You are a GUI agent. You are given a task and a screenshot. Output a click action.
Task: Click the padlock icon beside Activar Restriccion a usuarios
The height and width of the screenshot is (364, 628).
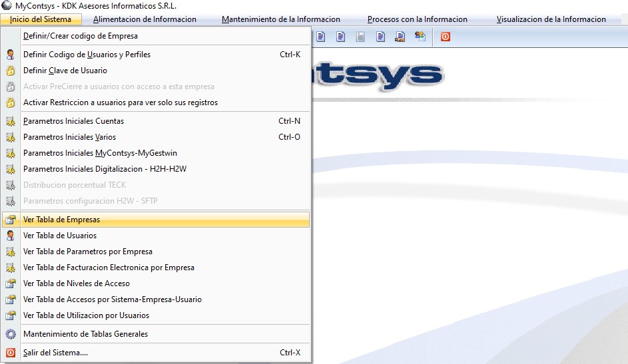point(11,102)
